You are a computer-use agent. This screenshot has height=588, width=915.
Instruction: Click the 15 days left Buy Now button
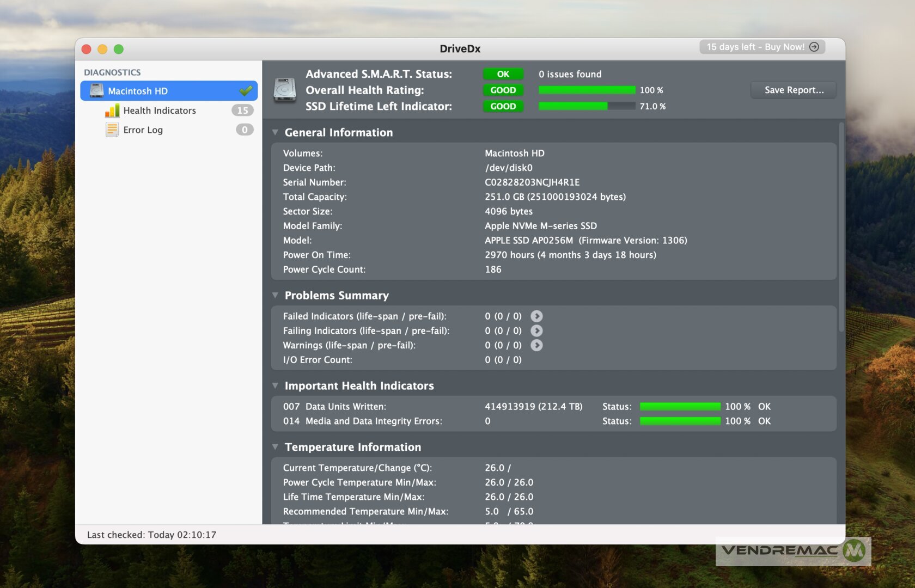[762, 47]
